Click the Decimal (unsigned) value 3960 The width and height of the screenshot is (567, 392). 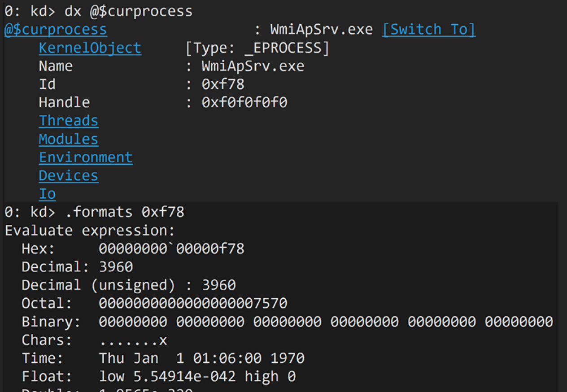(x=218, y=285)
